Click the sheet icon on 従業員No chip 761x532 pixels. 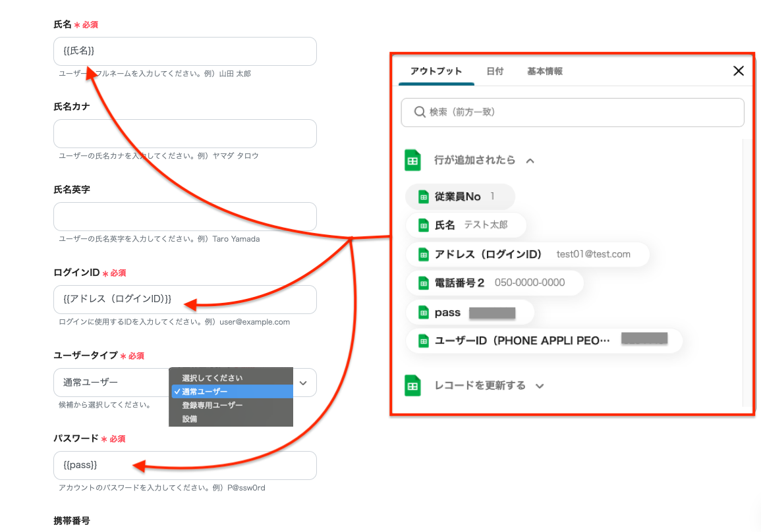pyautogui.click(x=423, y=197)
